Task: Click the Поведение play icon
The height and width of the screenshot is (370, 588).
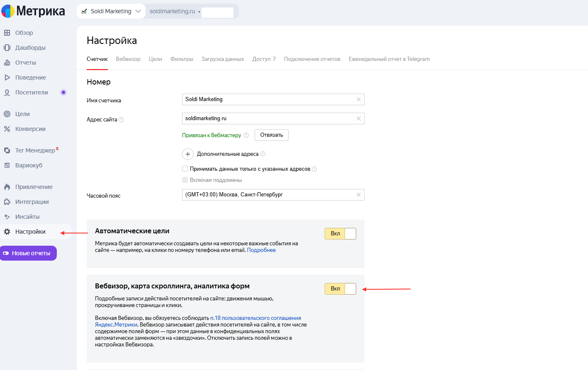Action: (7, 77)
